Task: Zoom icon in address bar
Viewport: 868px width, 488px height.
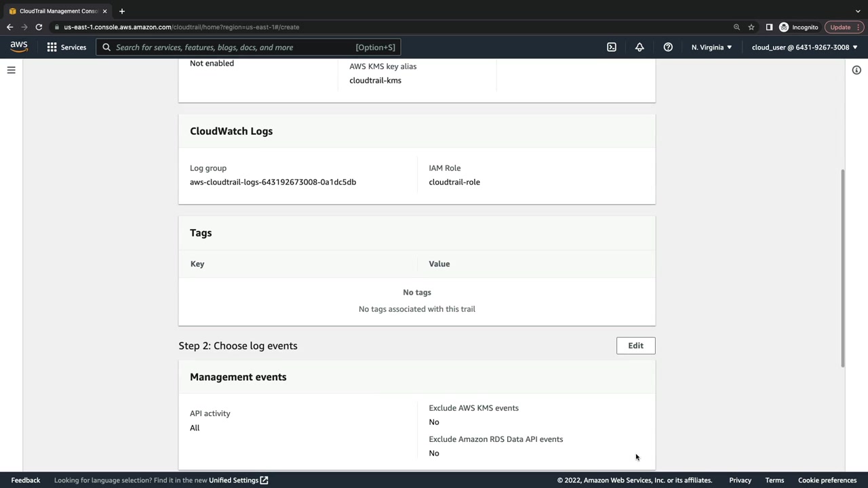Action: point(736,27)
